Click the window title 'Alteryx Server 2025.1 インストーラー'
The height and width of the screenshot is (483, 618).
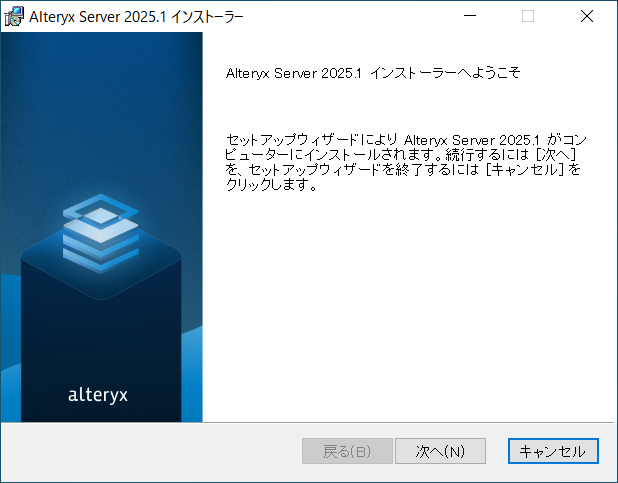(136, 17)
